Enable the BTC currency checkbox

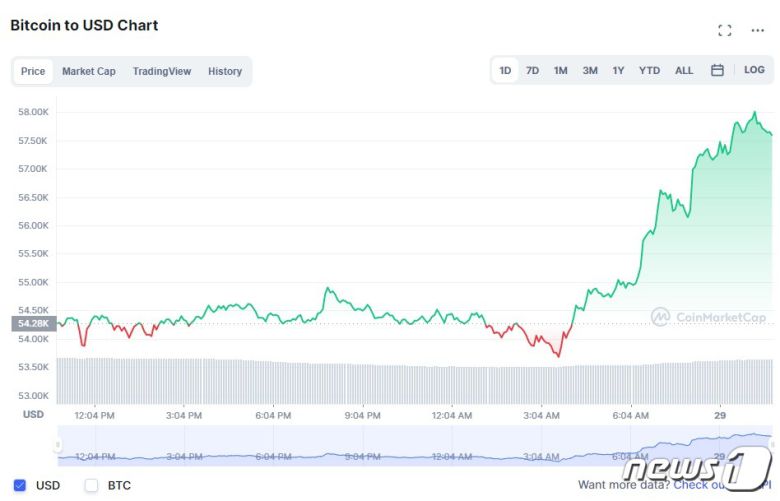pyautogui.click(x=92, y=486)
